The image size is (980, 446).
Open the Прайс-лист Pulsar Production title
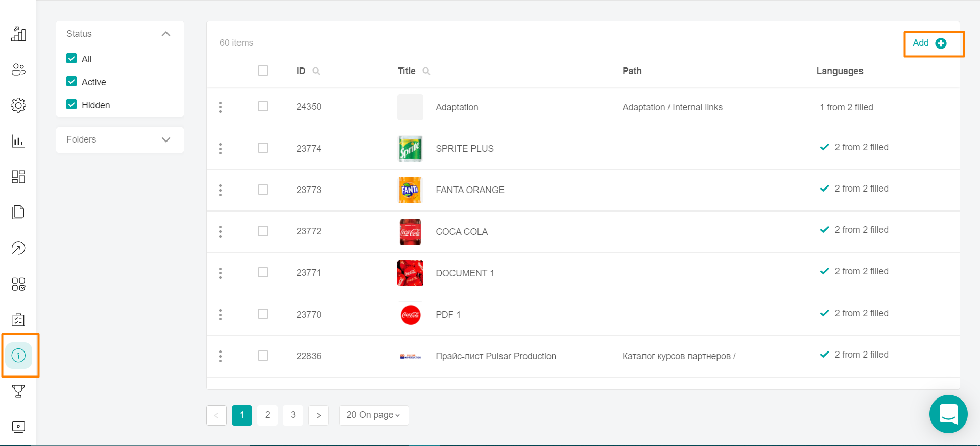click(496, 356)
